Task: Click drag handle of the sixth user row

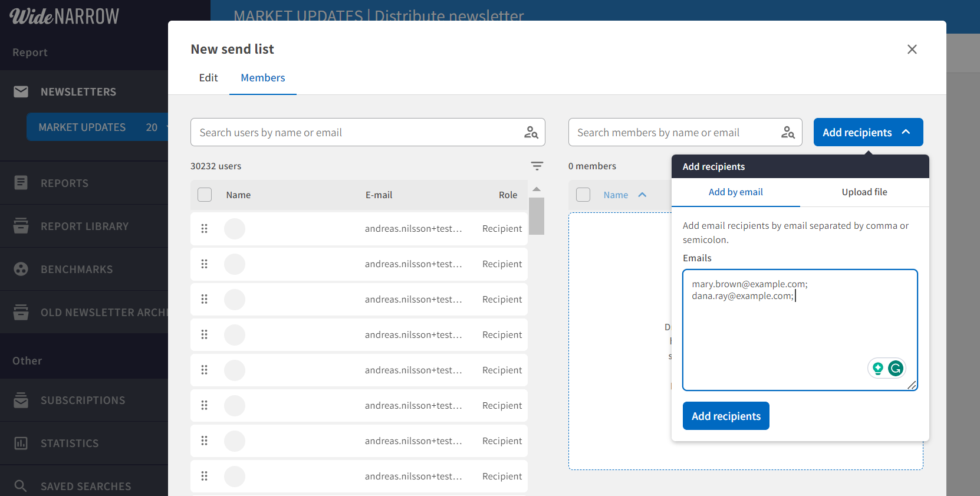Action: point(204,405)
